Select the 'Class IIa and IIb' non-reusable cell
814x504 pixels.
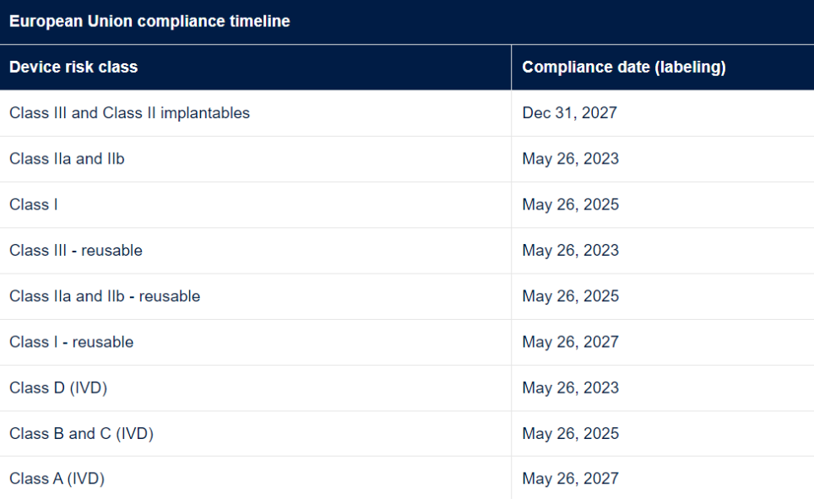pos(67,159)
